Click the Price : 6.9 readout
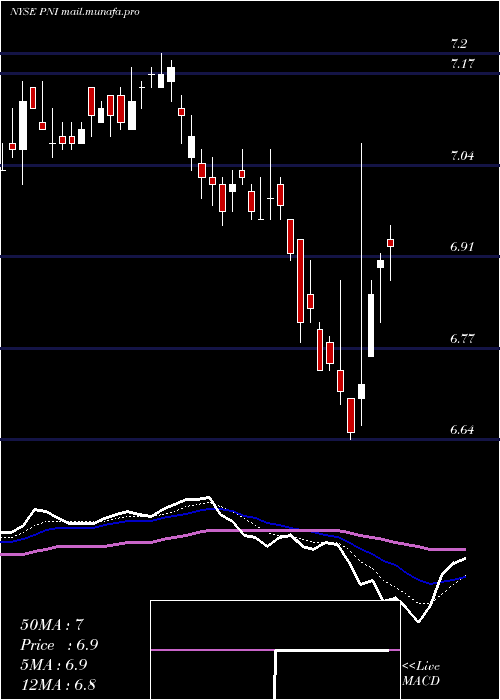This screenshot has width=500, height=700. [x=59, y=645]
